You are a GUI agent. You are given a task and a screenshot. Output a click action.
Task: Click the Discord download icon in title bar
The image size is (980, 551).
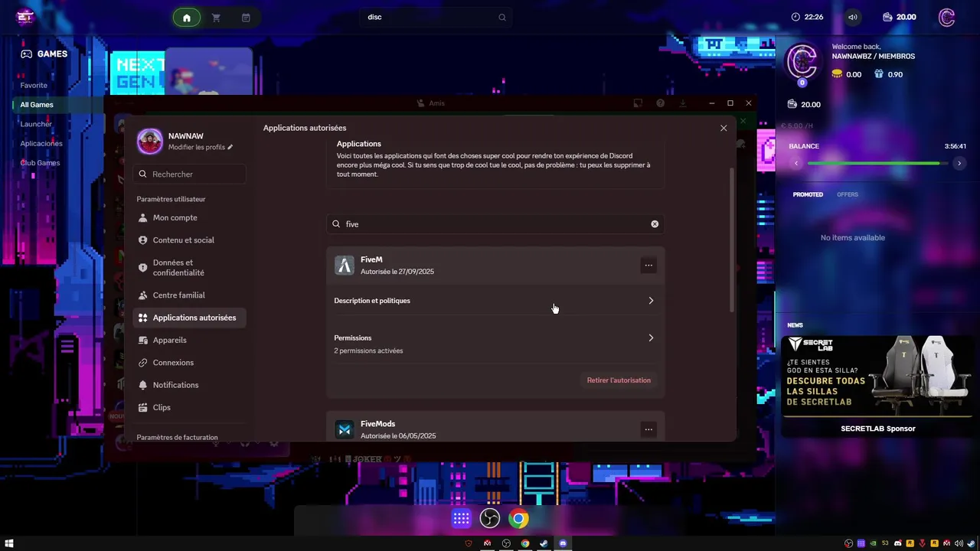[x=683, y=103]
